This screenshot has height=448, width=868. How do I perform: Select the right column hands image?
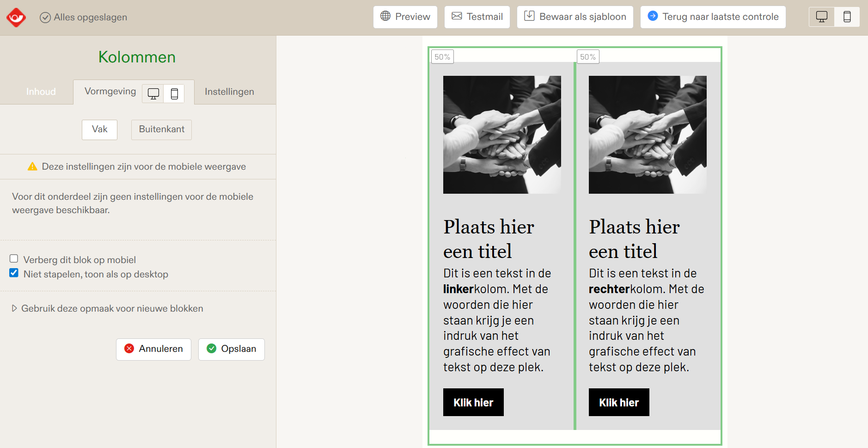tap(648, 135)
